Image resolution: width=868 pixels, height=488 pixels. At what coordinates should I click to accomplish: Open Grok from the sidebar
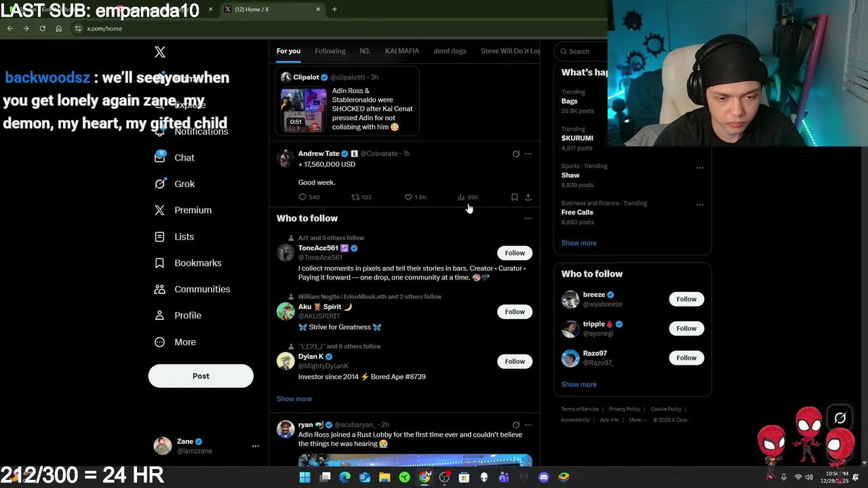[175, 184]
